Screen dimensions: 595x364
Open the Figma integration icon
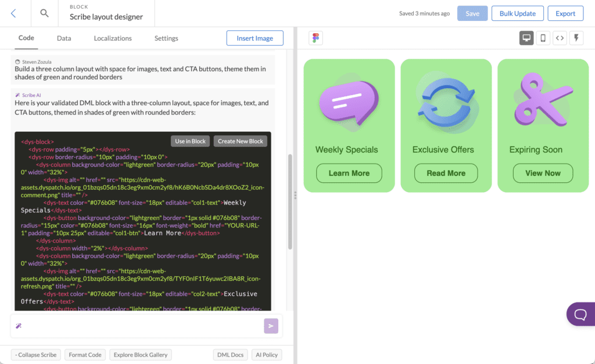point(316,37)
